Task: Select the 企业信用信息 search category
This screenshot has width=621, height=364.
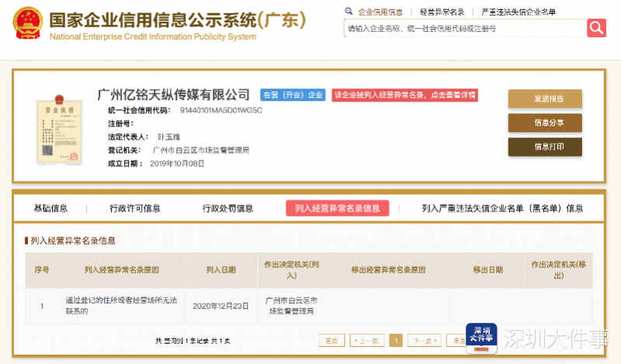Action: tap(380, 12)
